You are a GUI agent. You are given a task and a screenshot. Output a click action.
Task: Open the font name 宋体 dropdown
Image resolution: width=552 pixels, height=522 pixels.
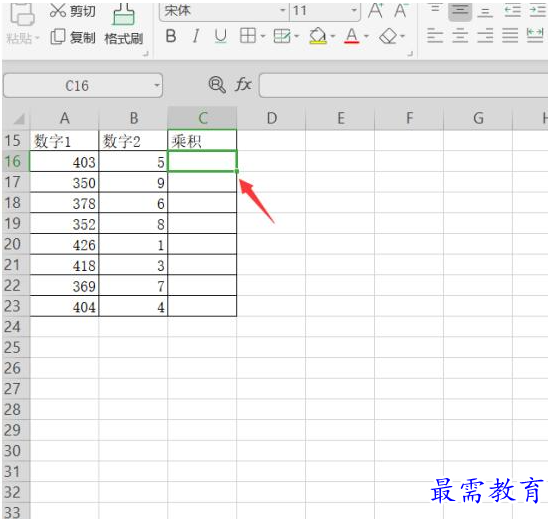pos(282,10)
